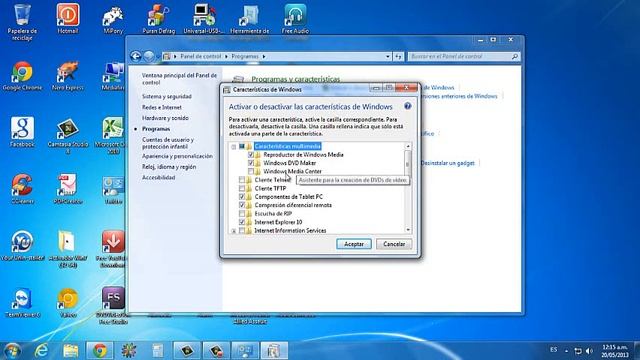Click the Back arrow in Panel de control
640x360 pixels.
coord(136,56)
